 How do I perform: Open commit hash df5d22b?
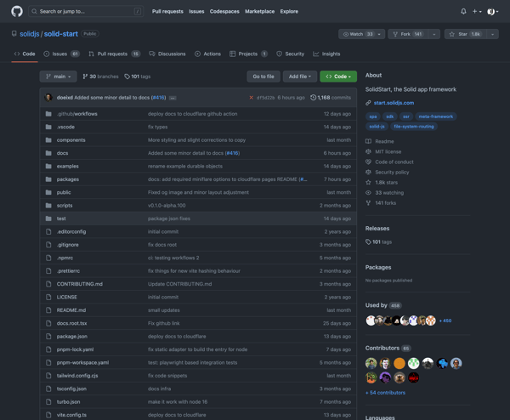pyautogui.click(x=265, y=98)
